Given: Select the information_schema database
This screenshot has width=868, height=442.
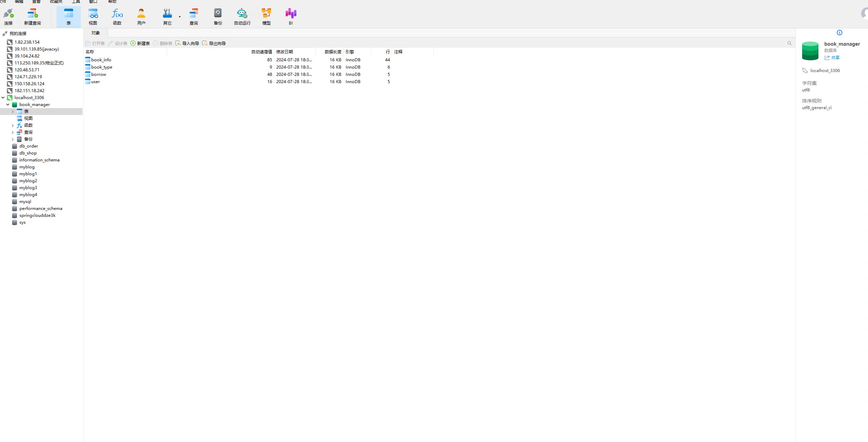Looking at the screenshot, I should point(40,160).
